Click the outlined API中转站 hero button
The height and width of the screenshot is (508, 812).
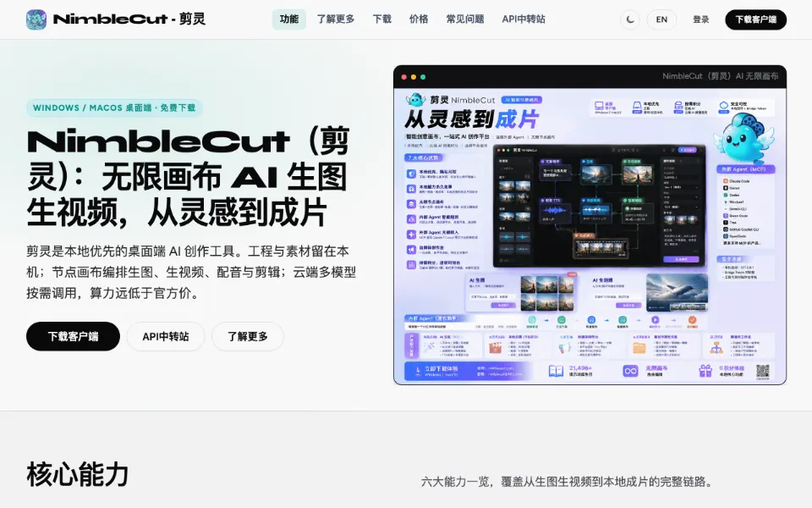[166, 336]
